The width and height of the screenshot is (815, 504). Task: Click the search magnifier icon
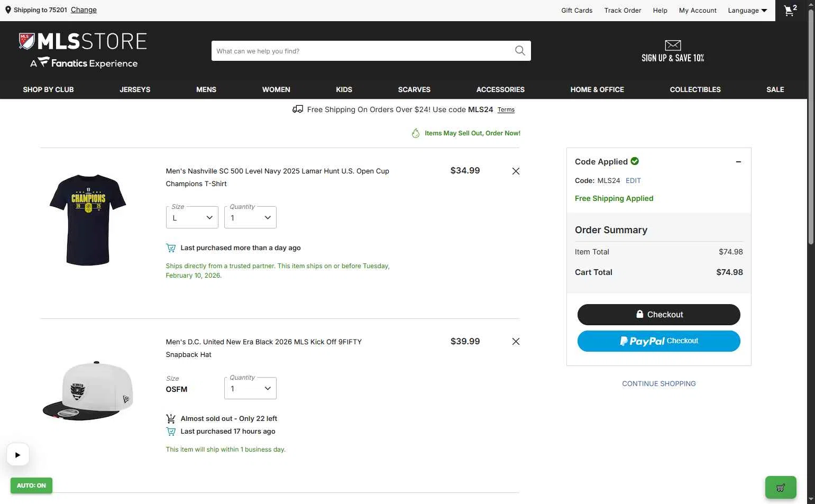click(520, 51)
